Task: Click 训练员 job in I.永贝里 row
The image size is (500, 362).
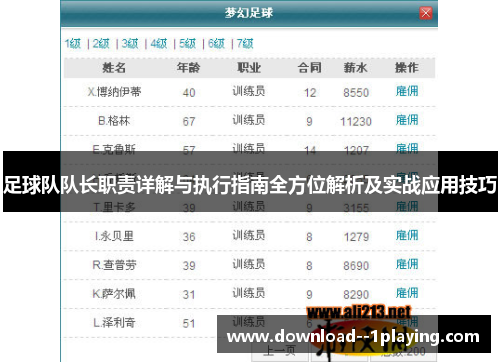Action: tap(249, 236)
